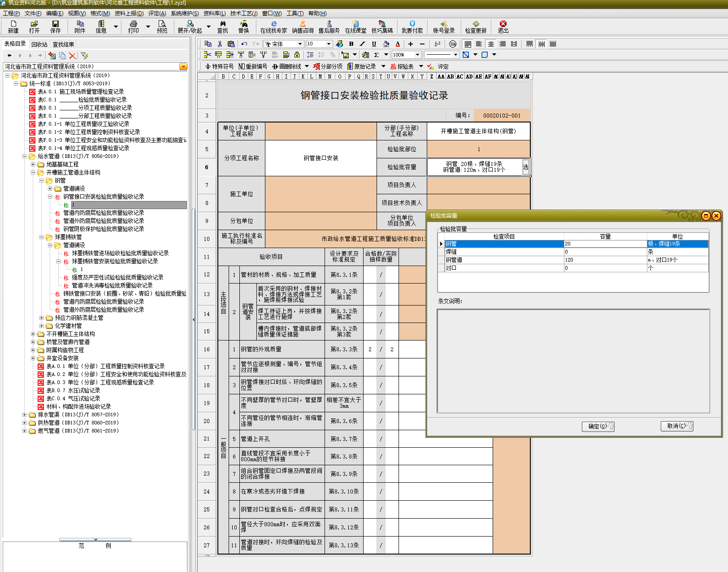Image resolution: width=728 pixels, height=572 pixels.
Task: Expand the 地基基础工程 tree node
Action: (33, 164)
